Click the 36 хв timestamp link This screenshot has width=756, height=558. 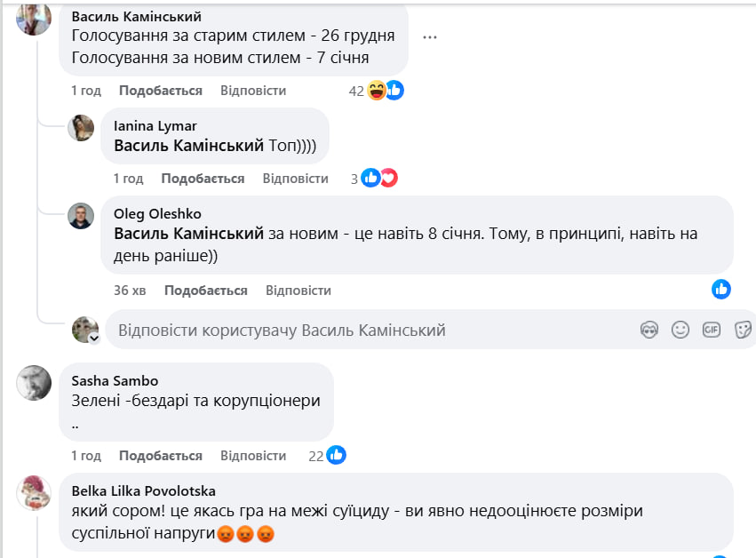(130, 291)
